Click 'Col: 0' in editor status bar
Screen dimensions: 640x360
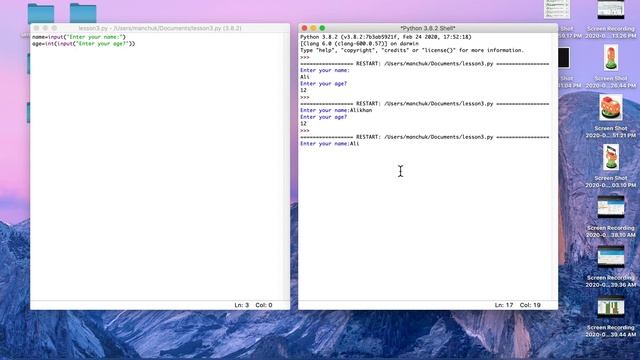click(264, 305)
